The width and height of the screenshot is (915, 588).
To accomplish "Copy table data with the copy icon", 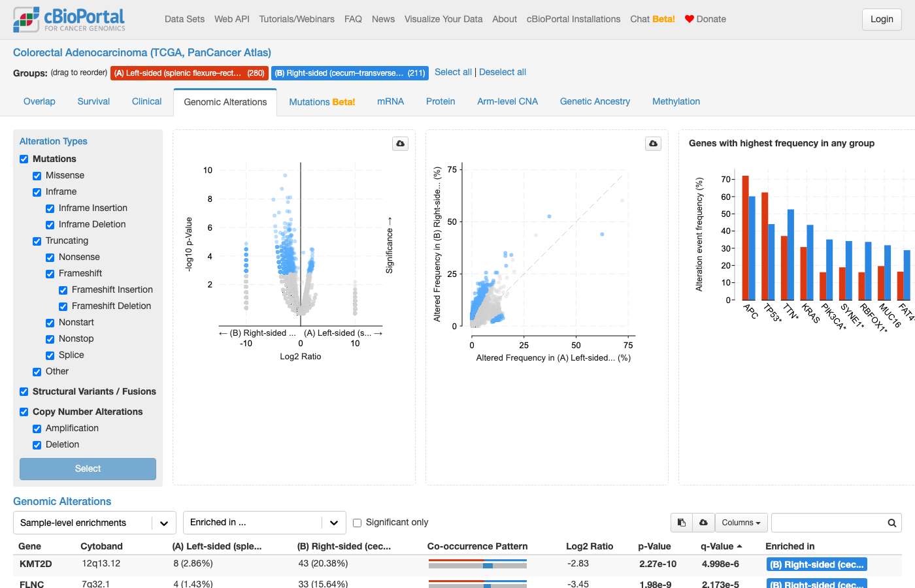I will 682,523.
